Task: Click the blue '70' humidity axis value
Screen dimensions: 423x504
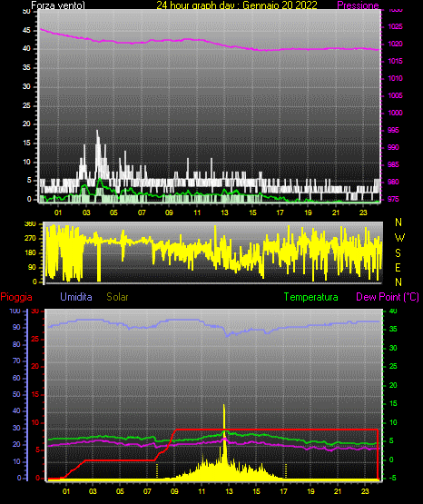Action: click(16, 361)
